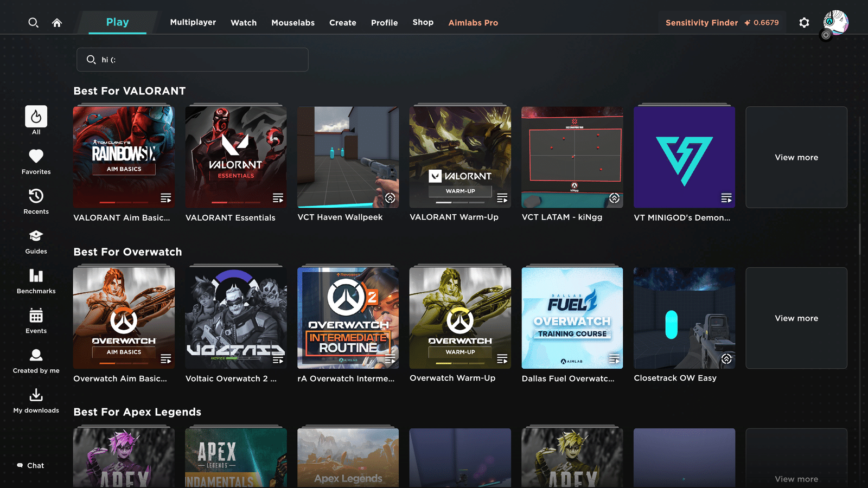Open the Multiplayer tab

[x=193, y=22]
